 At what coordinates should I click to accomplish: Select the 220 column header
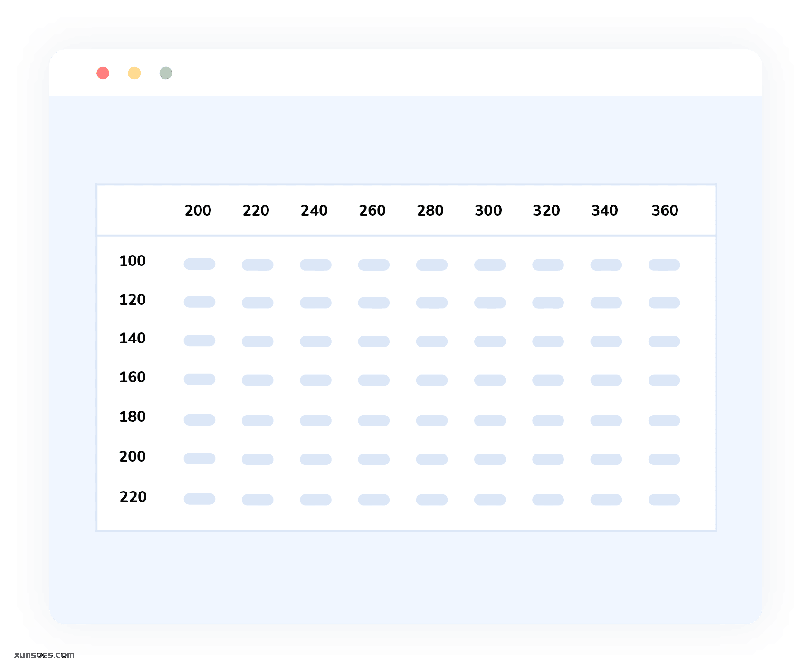click(x=256, y=210)
